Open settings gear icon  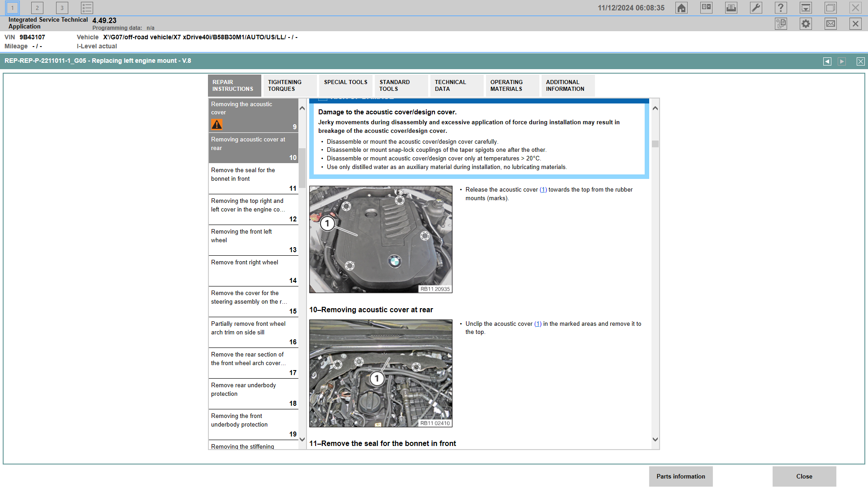point(806,24)
